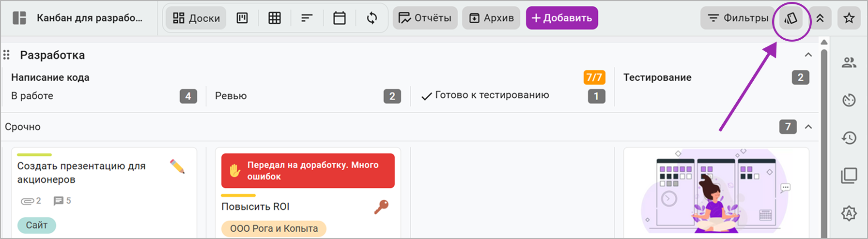This screenshot has height=239, width=868.
Task: Collapse the Срочно swimlane
Action: pos(808,127)
